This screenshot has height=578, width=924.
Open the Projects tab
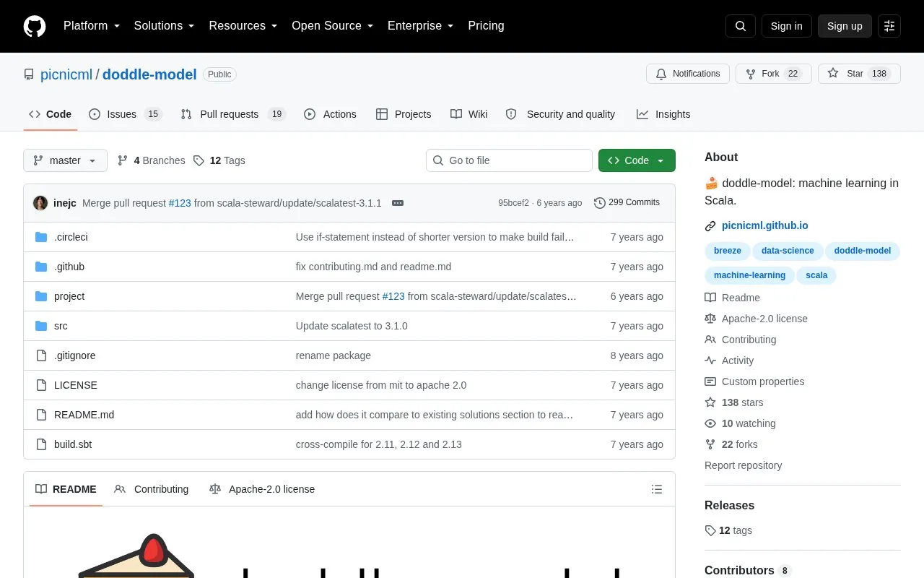point(404,114)
